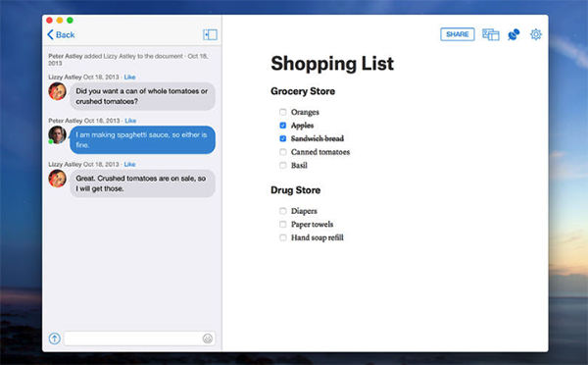Click the Oranges item text
Image resolution: width=588 pixels, height=365 pixels.
pos(305,112)
